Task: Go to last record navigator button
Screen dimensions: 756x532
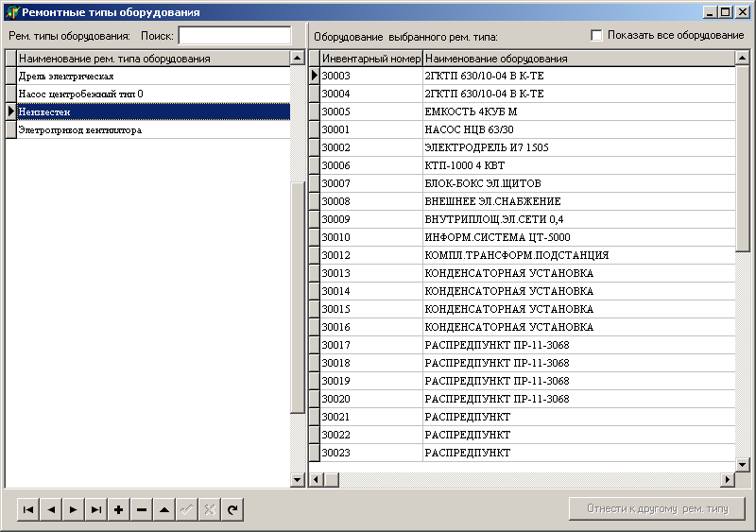Action: pos(96,509)
